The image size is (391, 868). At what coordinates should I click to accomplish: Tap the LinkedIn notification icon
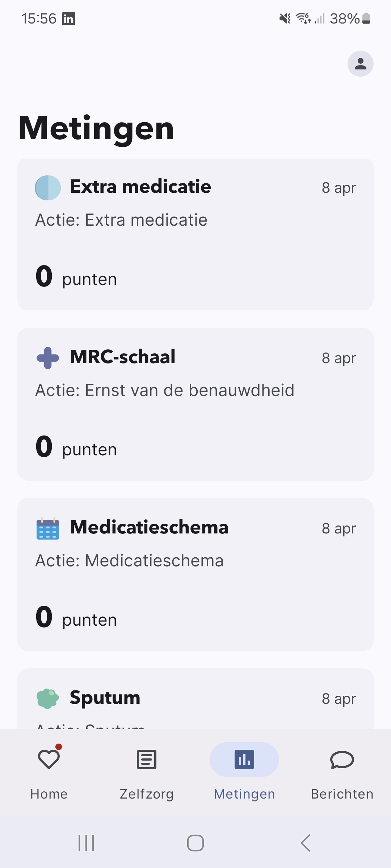click(69, 18)
